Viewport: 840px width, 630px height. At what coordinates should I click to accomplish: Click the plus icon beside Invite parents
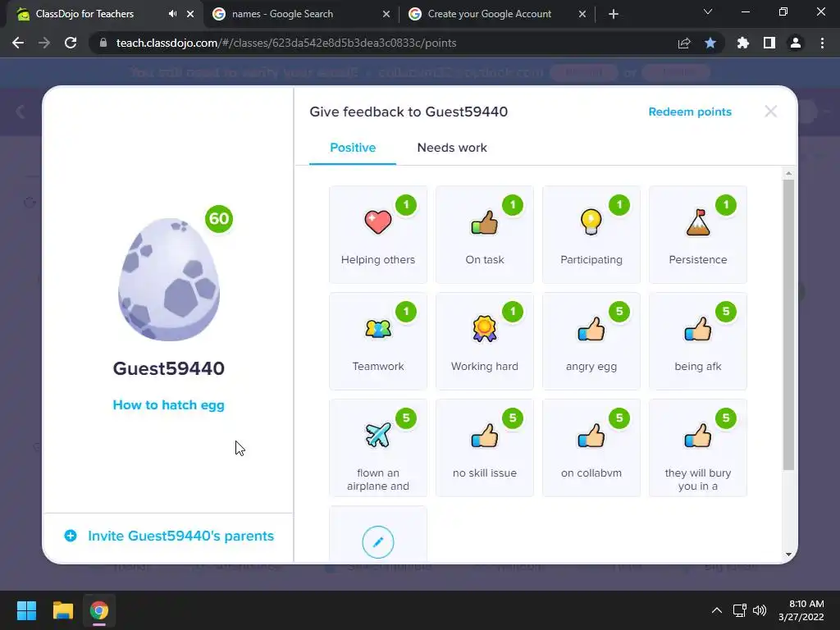[x=71, y=536]
